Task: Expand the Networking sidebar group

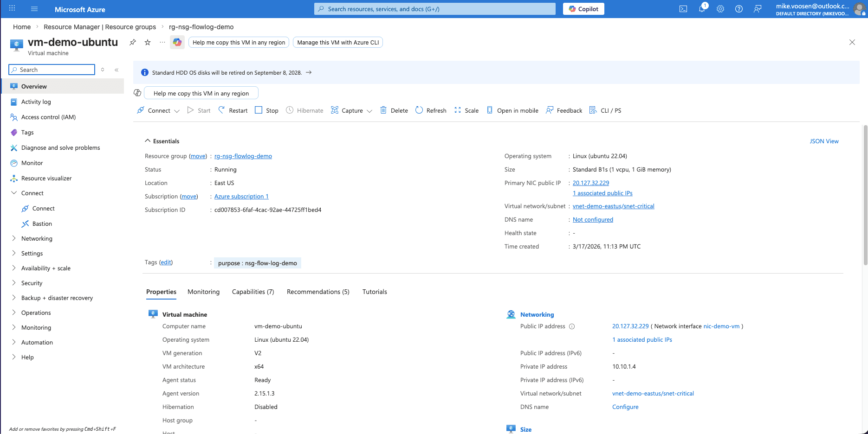Action: pyautogui.click(x=14, y=238)
